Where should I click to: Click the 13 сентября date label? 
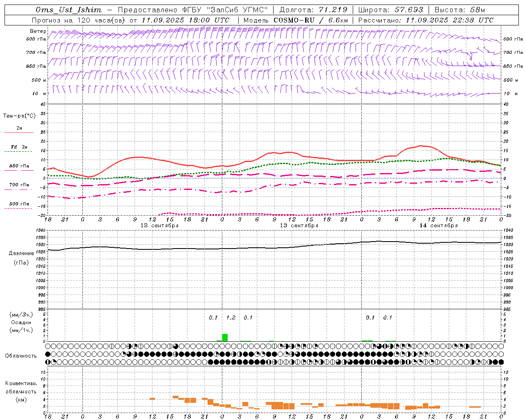tap(299, 226)
